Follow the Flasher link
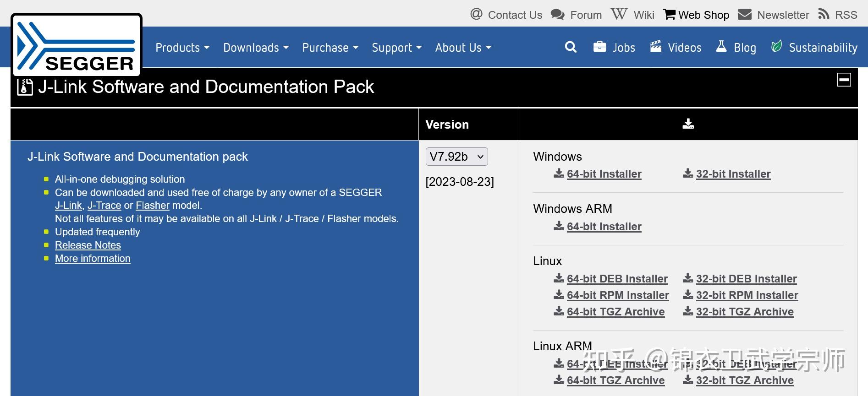This screenshot has width=868, height=396. coord(153,206)
